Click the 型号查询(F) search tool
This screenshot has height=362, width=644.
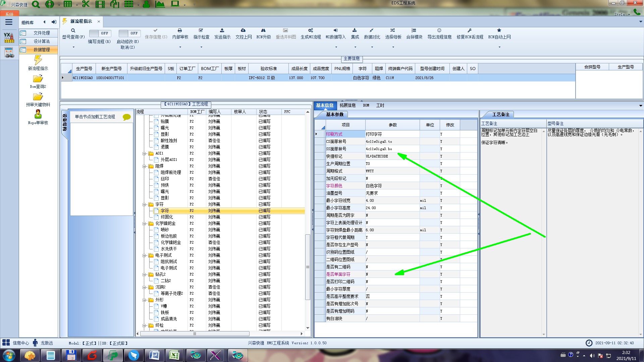coord(73,34)
